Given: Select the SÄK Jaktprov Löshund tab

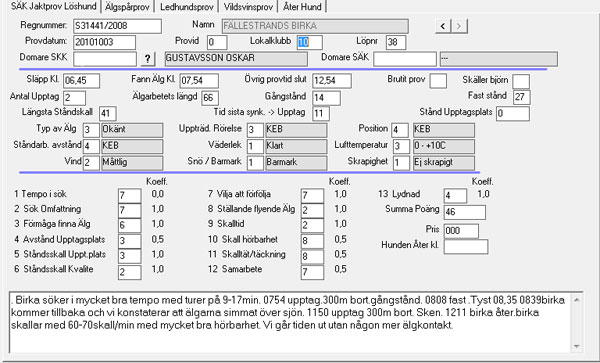Looking at the screenshot, I should point(53,6).
